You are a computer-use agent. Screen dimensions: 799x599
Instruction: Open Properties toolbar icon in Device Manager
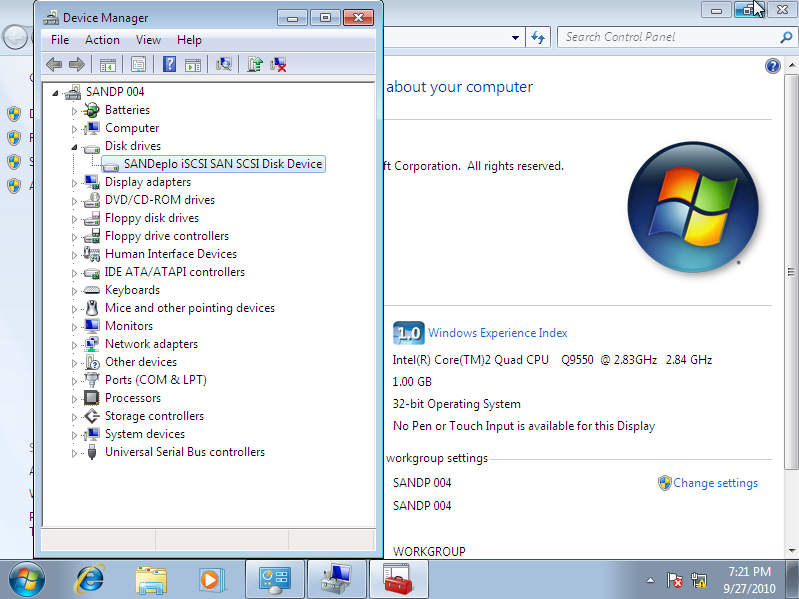pyautogui.click(x=138, y=65)
